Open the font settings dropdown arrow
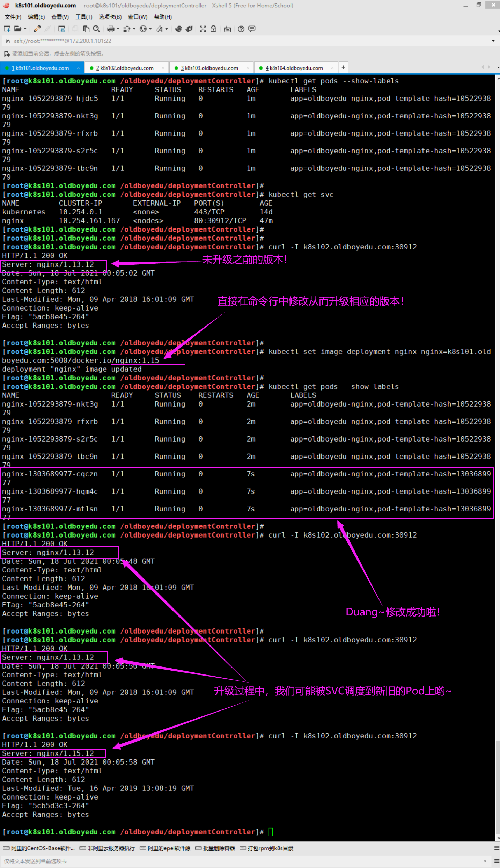 (167, 29)
